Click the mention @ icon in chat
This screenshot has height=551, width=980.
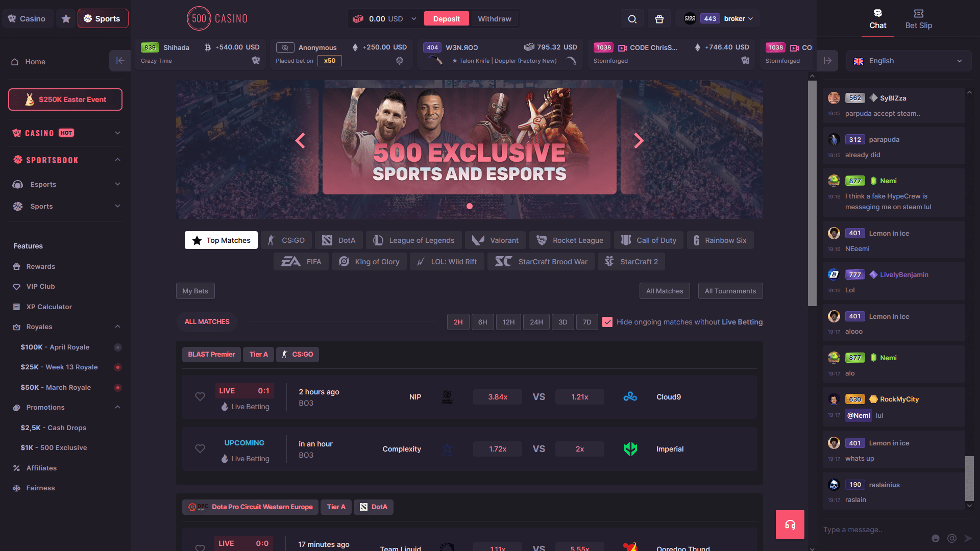952,538
